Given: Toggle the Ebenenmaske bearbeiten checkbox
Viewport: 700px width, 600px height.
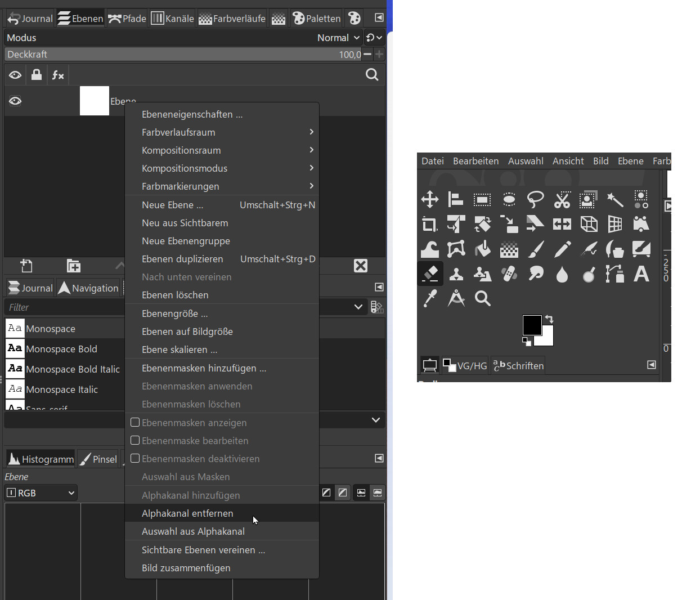Looking at the screenshot, I should (135, 440).
